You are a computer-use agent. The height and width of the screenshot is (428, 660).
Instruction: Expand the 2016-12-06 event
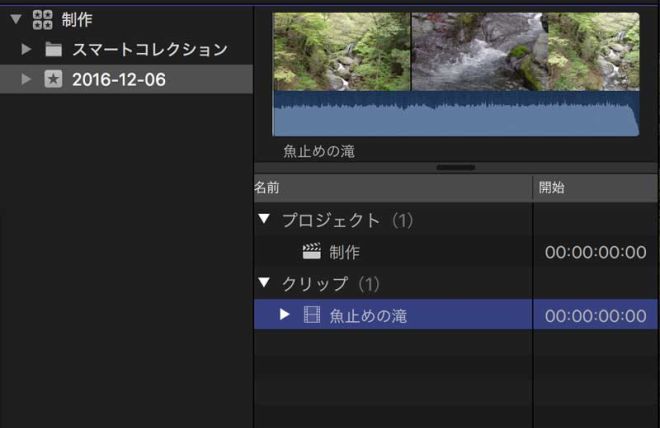tap(27, 79)
